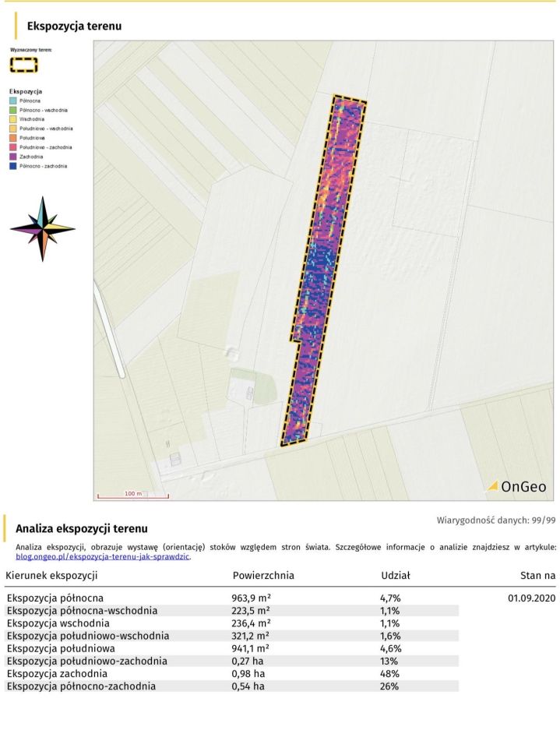This screenshot has height=748, width=560.
Task: Click the '321,2 m²' area value
Action: coord(251,636)
